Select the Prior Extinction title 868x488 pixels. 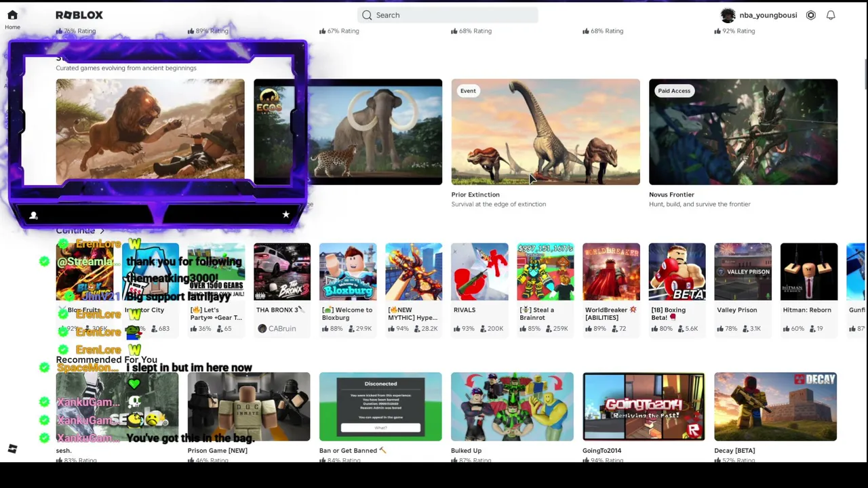click(x=475, y=195)
